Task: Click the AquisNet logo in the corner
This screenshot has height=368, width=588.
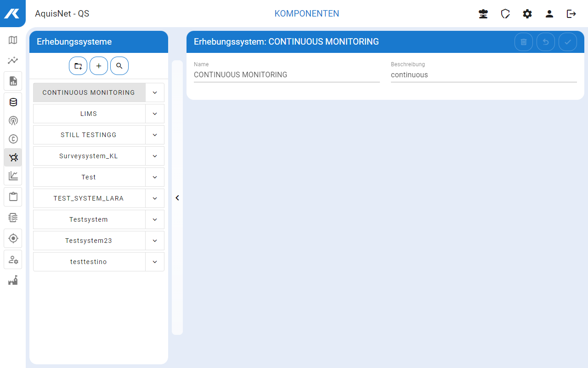Action: click(12, 13)
